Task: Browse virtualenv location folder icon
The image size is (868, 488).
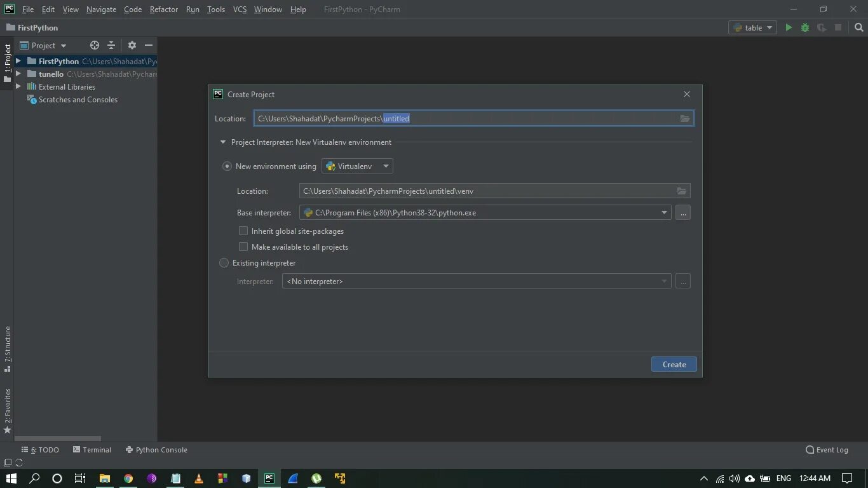Action: [682, 191]
